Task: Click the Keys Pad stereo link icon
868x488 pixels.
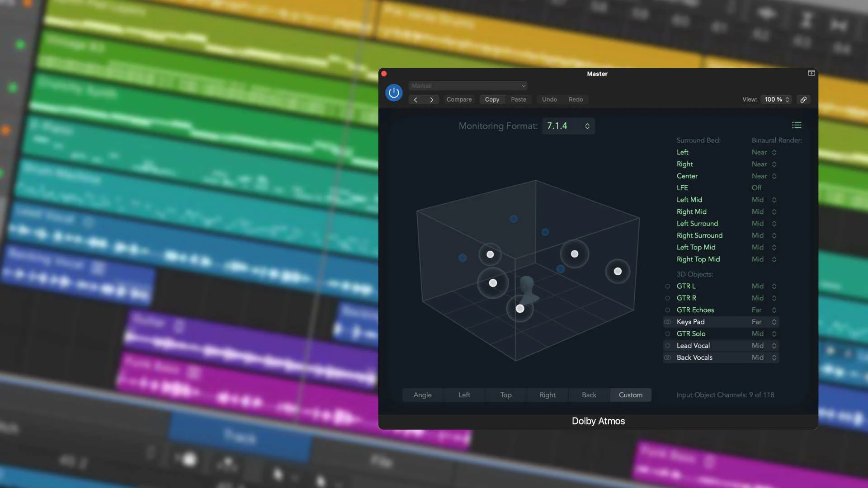Action: pyautogui.click(x=667, y=322)
